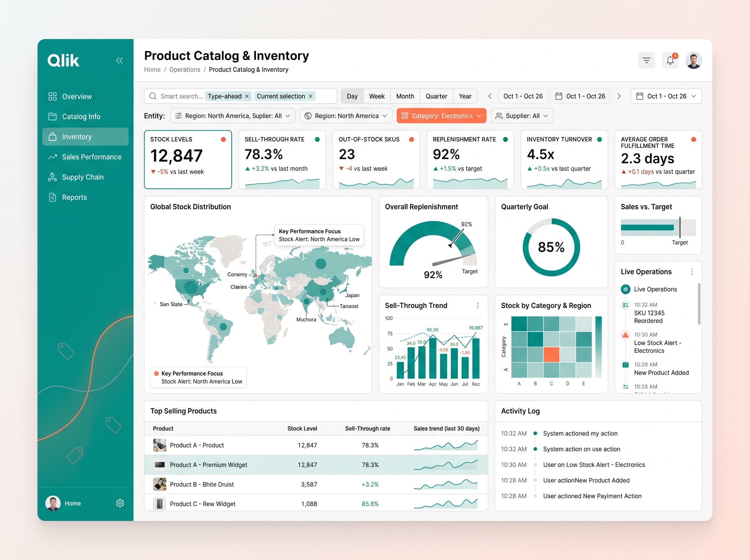Click the Low Stock Alert warning icon
This screenshot has height=560, width=750.
coord(626,335)
